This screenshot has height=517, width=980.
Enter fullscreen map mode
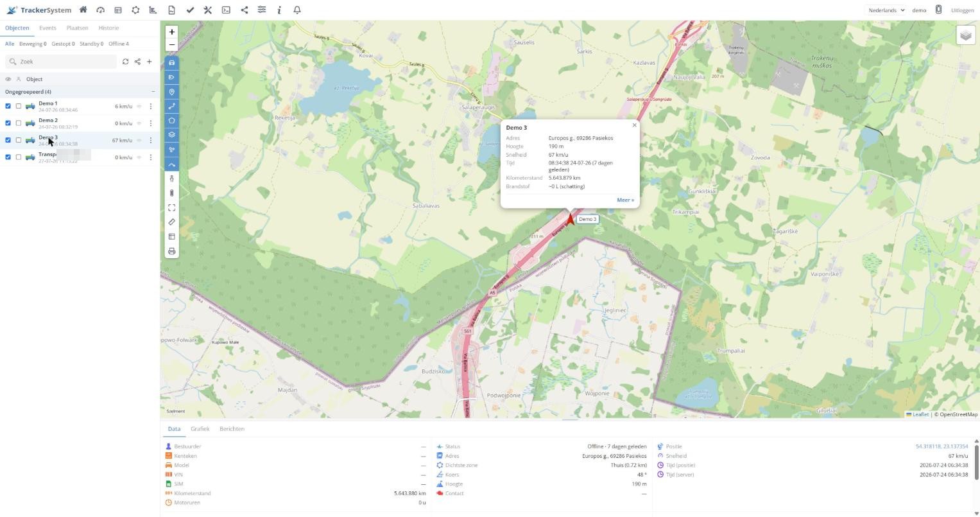[171, 207]
